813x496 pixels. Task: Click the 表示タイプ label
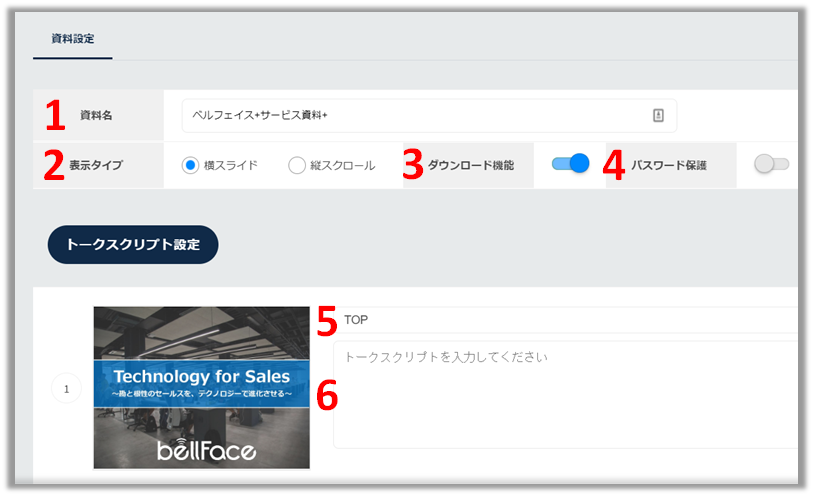point(96,165)
